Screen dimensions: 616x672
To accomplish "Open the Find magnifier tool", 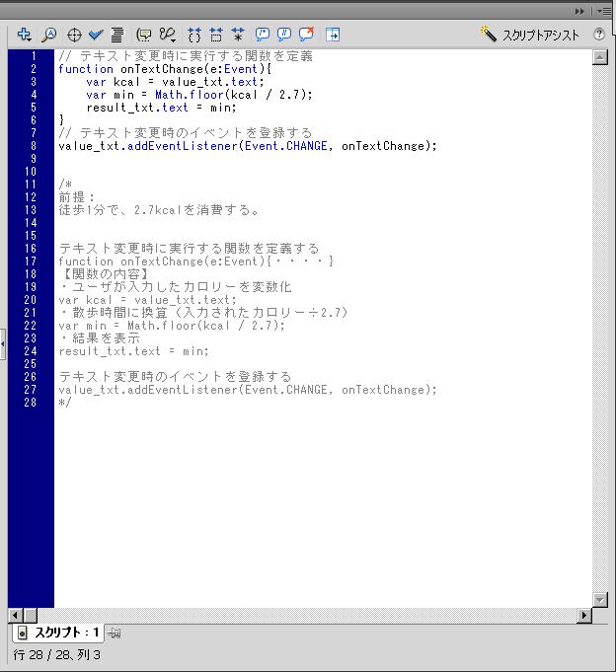I will (x=49, y=35).
